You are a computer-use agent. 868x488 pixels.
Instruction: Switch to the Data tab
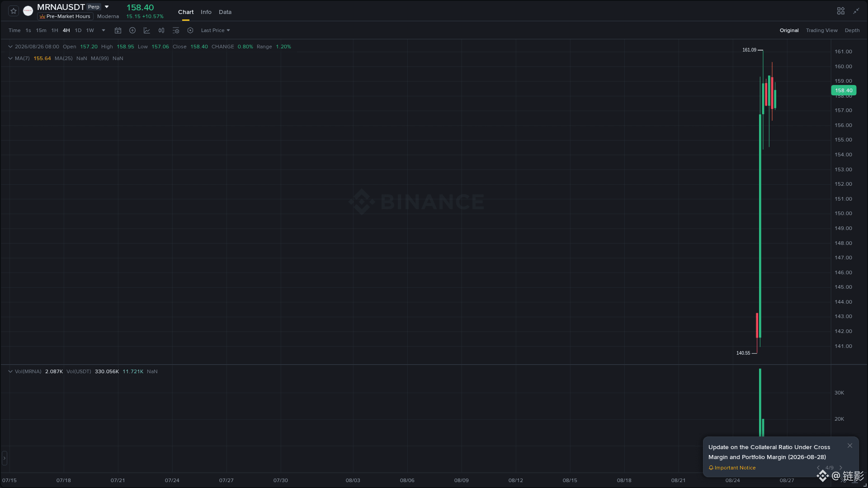coord(225,12)
